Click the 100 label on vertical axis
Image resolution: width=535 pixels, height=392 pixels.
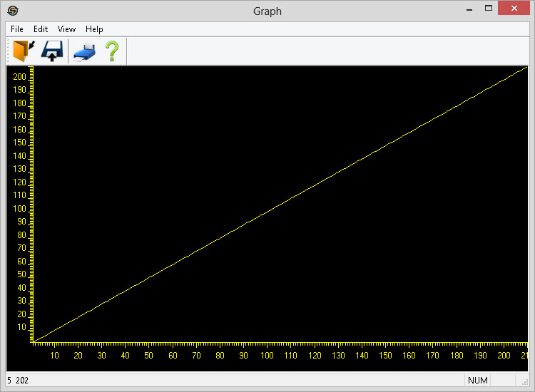tap(19, 209)
